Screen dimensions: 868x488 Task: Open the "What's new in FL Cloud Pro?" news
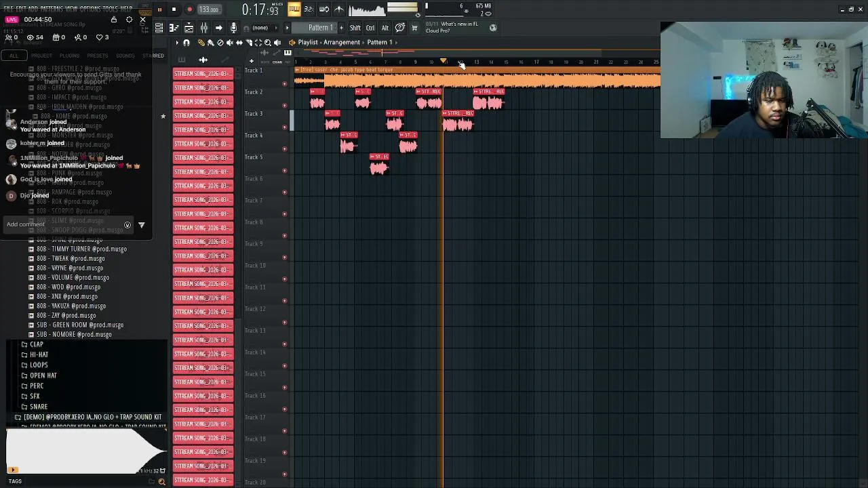click(452, 27)
